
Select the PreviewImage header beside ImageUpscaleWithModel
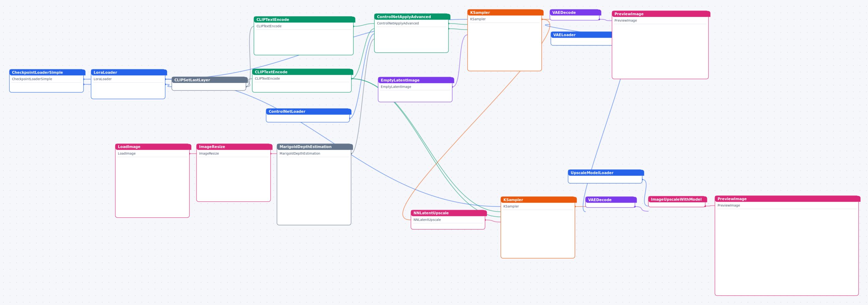pyautogui.click(x=788, y=199)
